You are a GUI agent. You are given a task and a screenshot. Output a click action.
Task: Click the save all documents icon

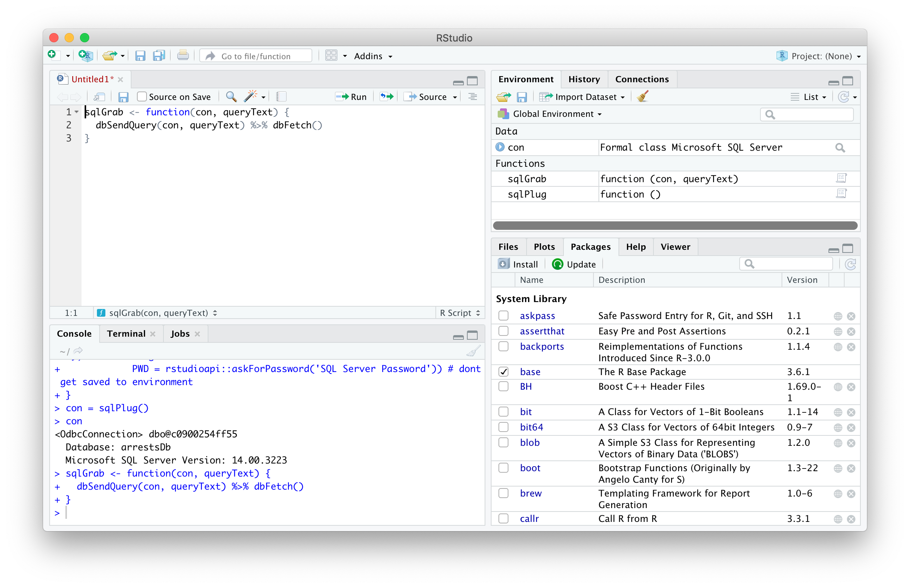(159, 56)
